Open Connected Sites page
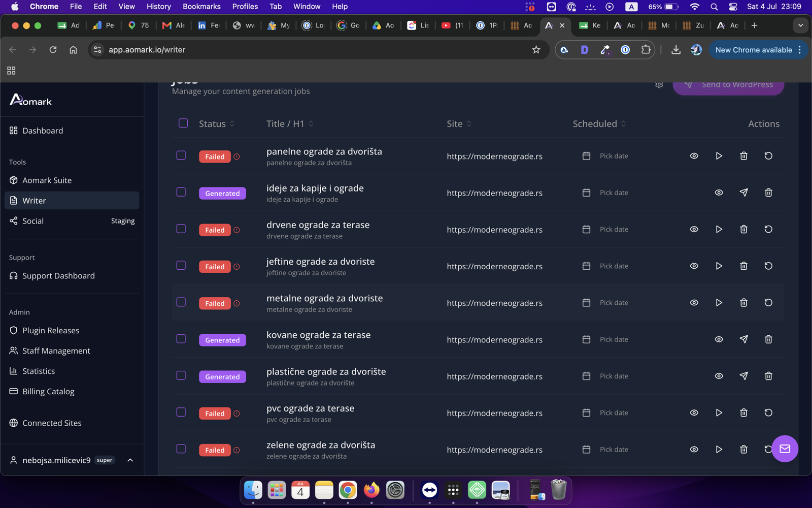Viewport: 812px width, 508px height. [72, 423]
